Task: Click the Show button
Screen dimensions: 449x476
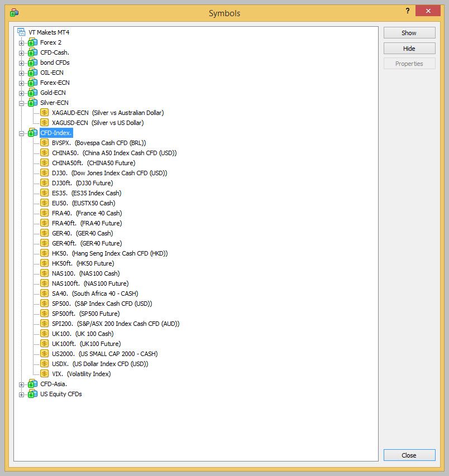Action: (409, 33)
